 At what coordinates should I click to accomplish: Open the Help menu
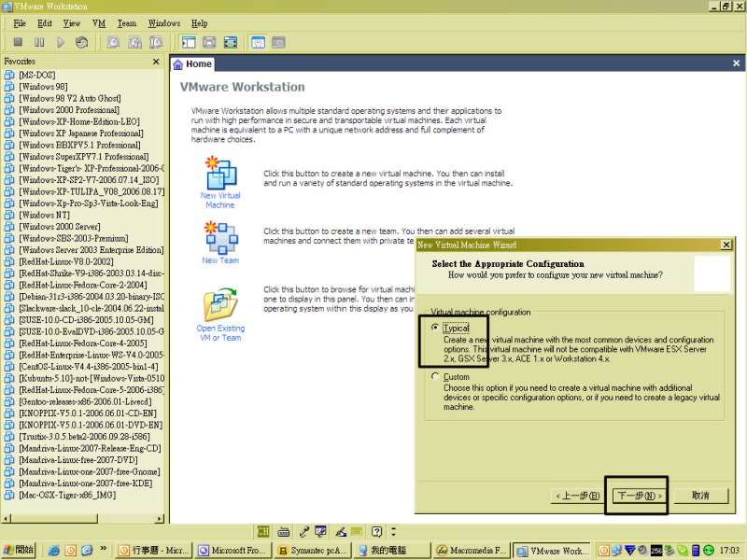click(x=199, y=23)
